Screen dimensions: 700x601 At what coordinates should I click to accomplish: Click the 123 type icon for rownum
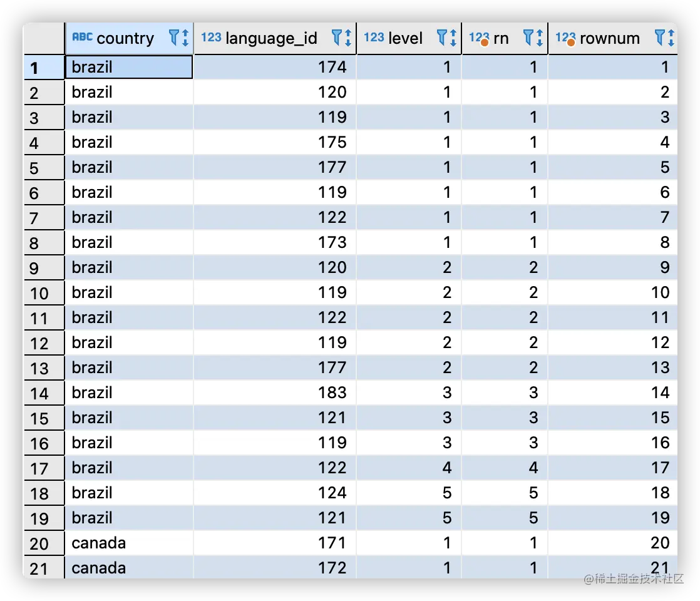click(565, 38)
